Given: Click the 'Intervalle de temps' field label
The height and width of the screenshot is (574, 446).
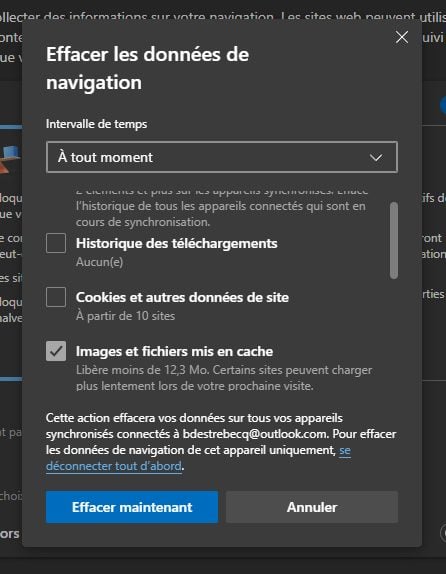Looking at the screenshot, I should 96,124.
